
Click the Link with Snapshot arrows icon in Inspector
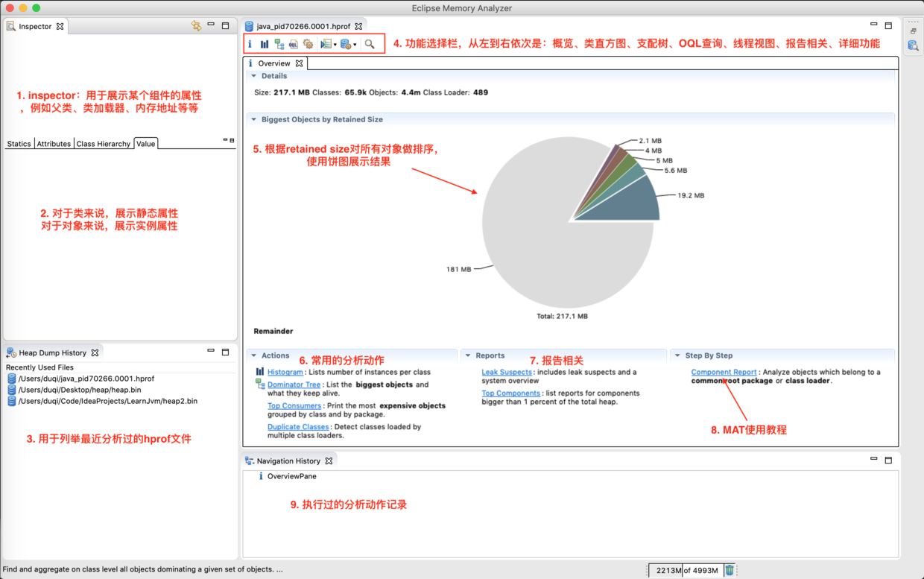[196, 26]
